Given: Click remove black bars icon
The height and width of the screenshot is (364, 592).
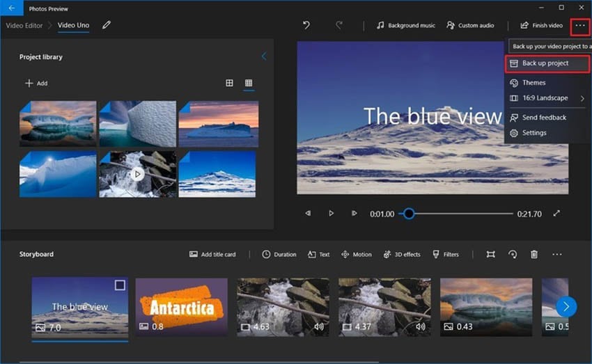Looking at the screenshot, I should 490,255.
